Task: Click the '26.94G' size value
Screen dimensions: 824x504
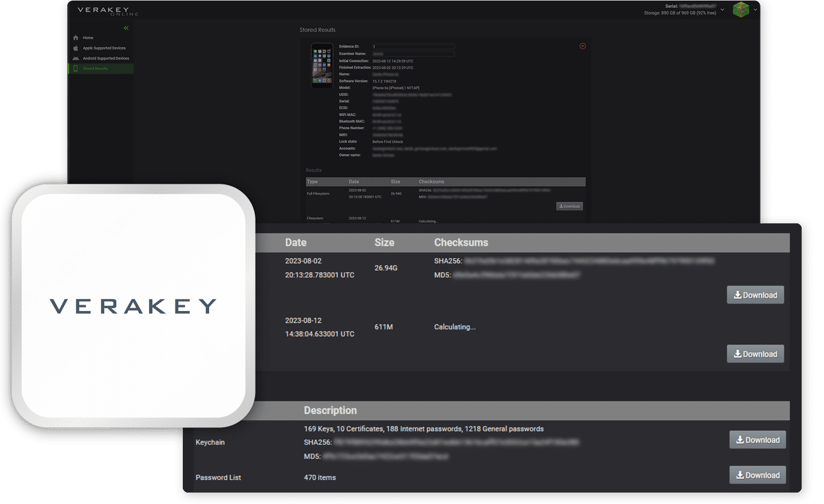Action: 386,268
